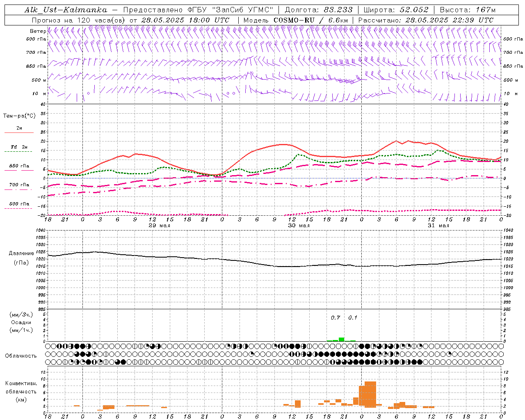Click the Модель COSMO-RU / 6.6км label

coord(296,20)
